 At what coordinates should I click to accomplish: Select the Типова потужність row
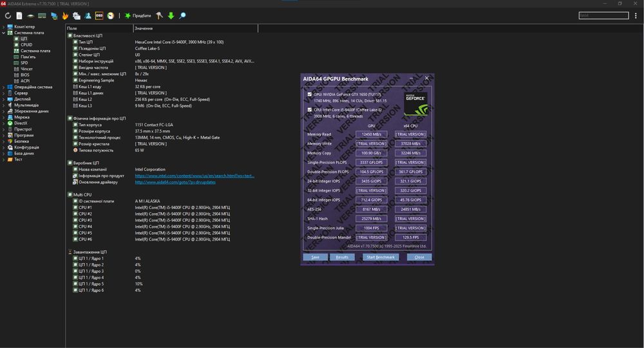[162, 150]
